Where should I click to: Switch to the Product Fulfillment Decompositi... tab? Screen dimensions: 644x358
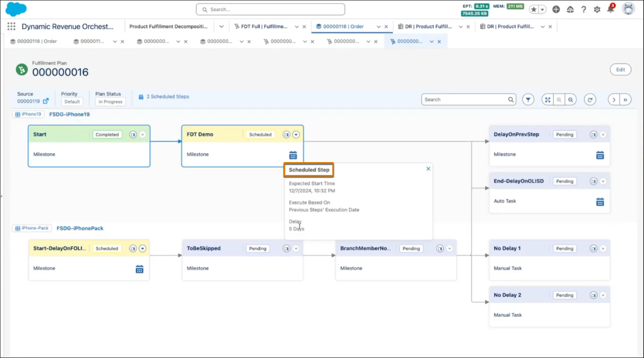168,27
